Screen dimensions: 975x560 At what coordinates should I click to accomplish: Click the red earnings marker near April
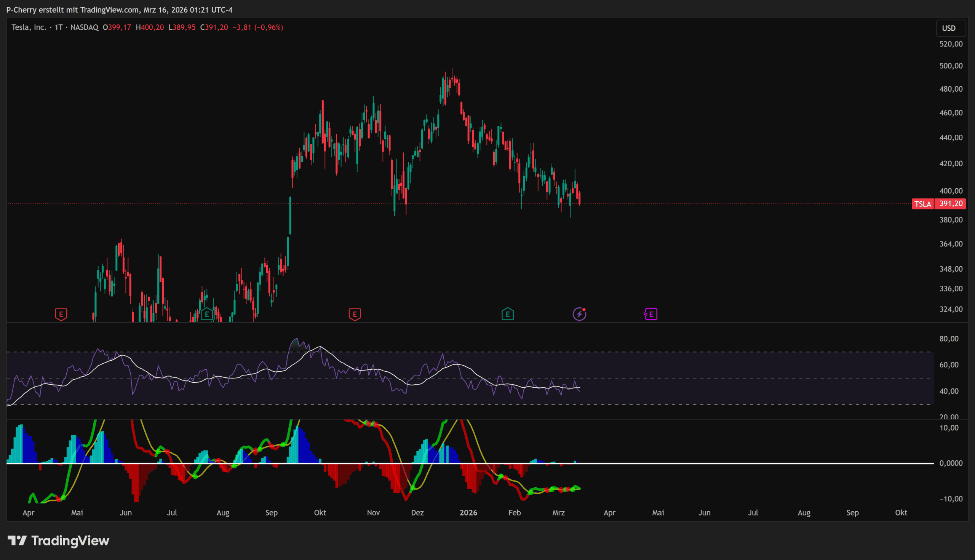tap(61, 314)
